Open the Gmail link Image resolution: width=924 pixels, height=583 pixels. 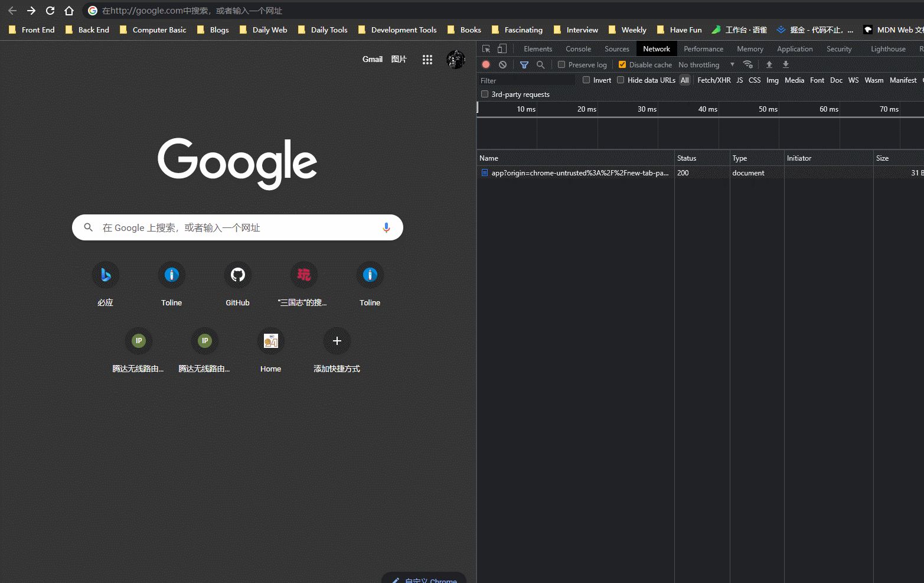373,59
